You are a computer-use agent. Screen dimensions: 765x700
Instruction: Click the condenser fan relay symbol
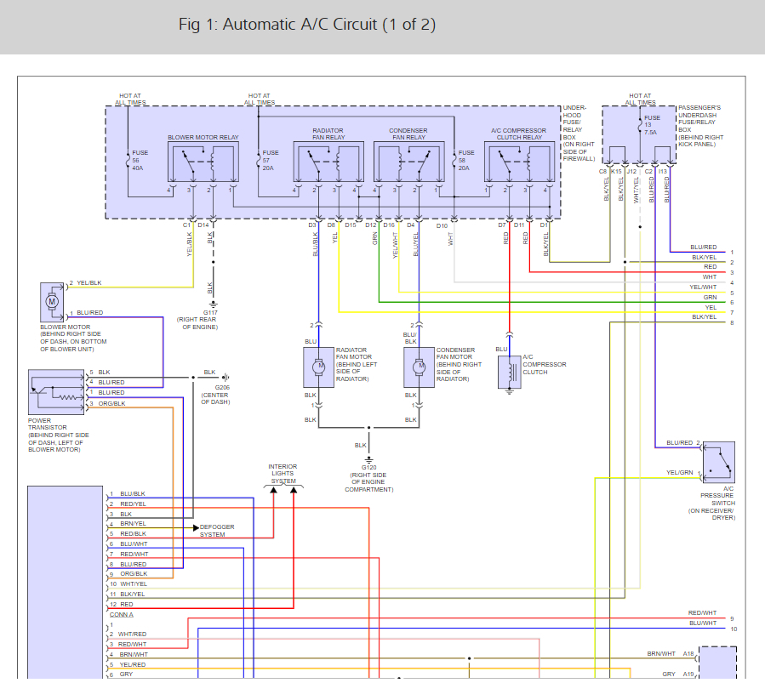click(x=408, y=162)
